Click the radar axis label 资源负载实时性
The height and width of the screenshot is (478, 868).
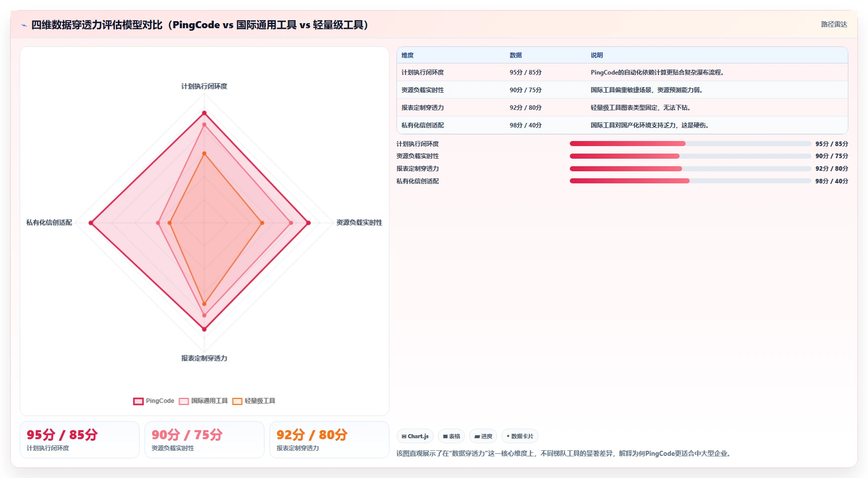pos(359,223)
